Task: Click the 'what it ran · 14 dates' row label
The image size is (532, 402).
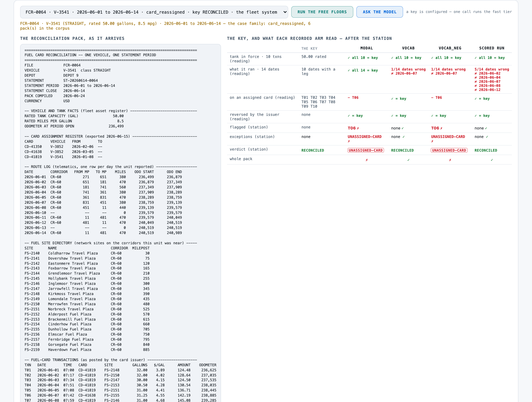Action: tap(254, 71)
